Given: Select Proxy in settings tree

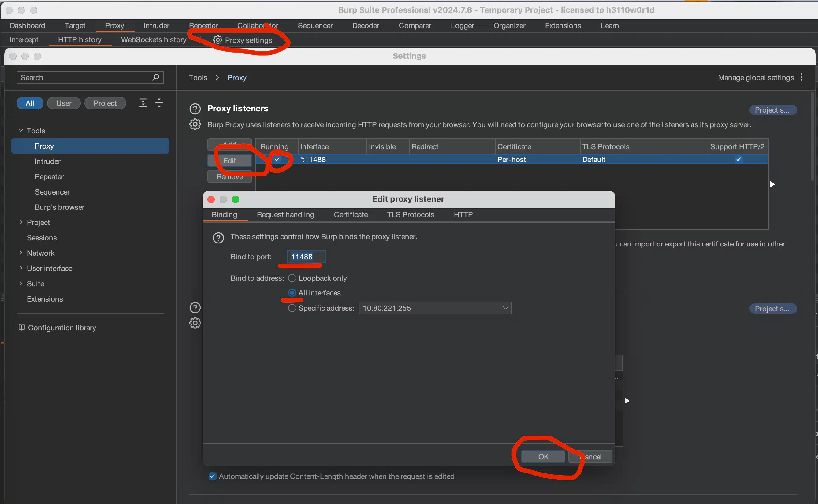Looking at the screenshot, I should pyautogui.click(x=90, y=146).
